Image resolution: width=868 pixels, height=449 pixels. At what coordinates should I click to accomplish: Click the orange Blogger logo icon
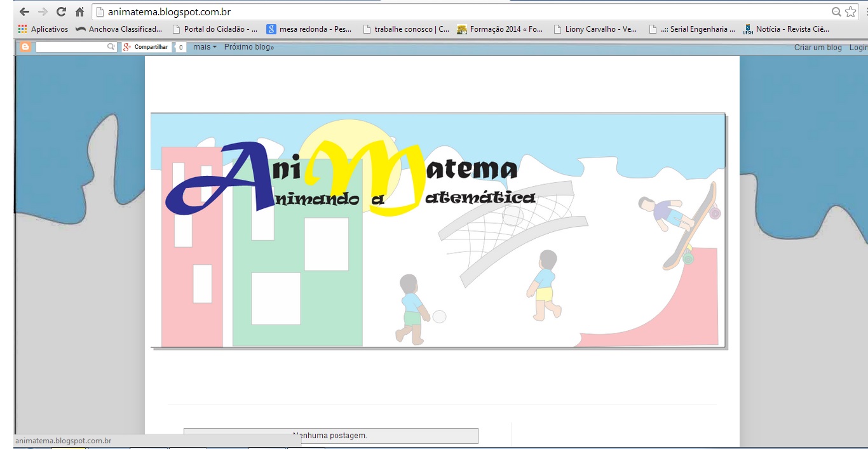(25, 47)
